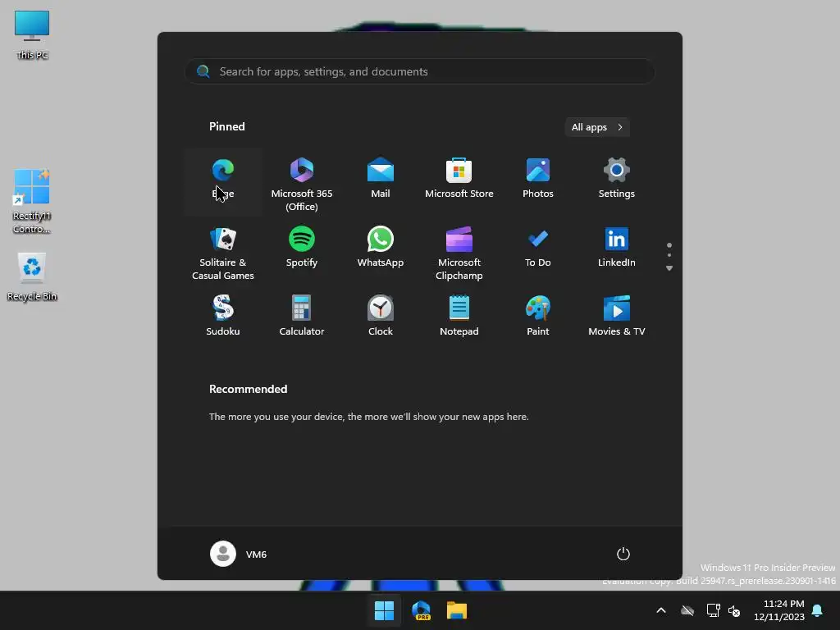Open Microsoft Clipchamp

pyautogui.click(x=459, y=251)
